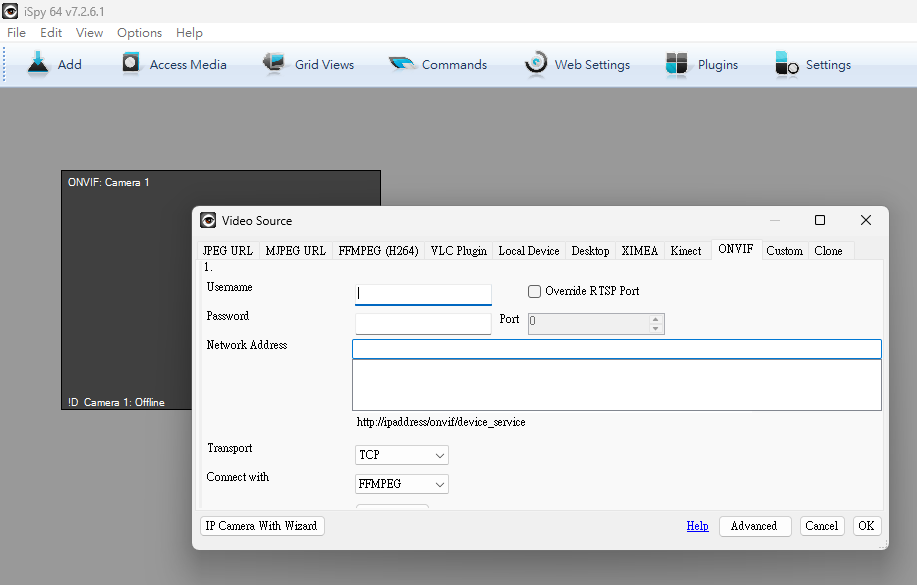This screenshot has width=917, height=585.
Task: Open the Network Address combo box
Action: [x=616, y=349]
